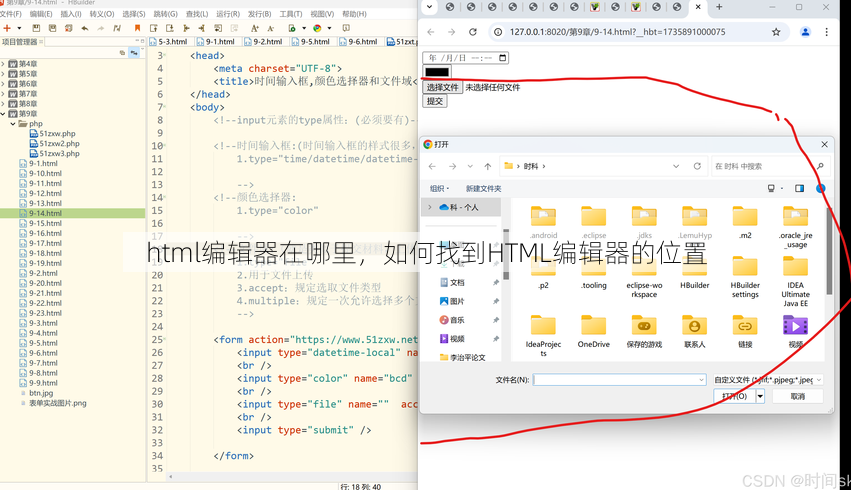The image size is (851, 490).
Task: Open the calendar picker icon in datetime field
Action: coord(503,58)
